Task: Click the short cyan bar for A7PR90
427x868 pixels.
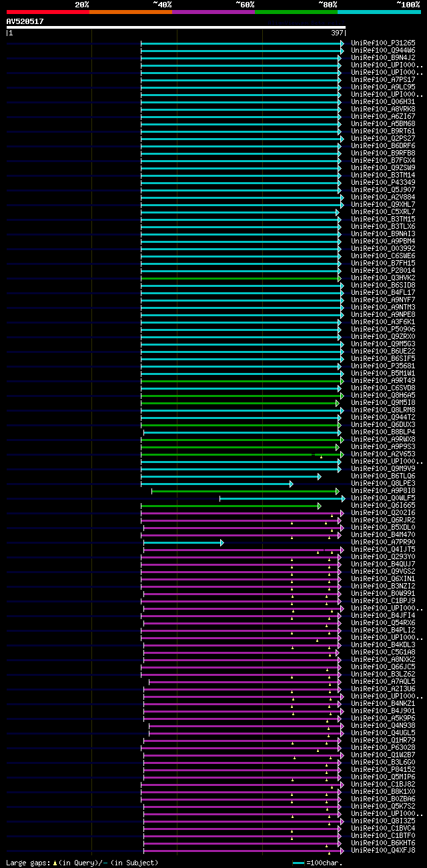Action: [x=183, y=542]
